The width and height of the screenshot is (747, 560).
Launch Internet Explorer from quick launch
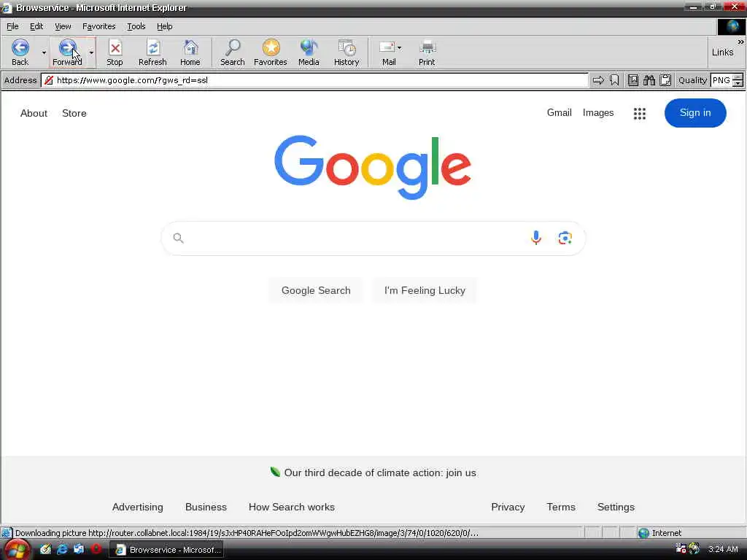pyautogui.click(x=62, y=550)
